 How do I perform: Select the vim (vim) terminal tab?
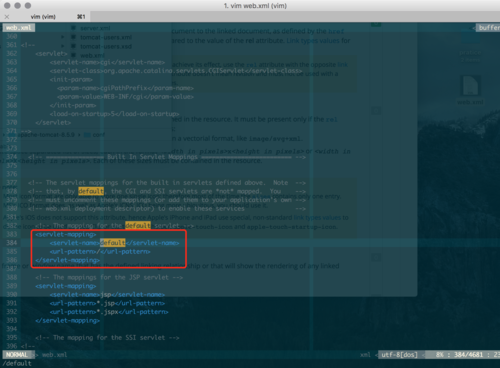click(x=43, y=17)
